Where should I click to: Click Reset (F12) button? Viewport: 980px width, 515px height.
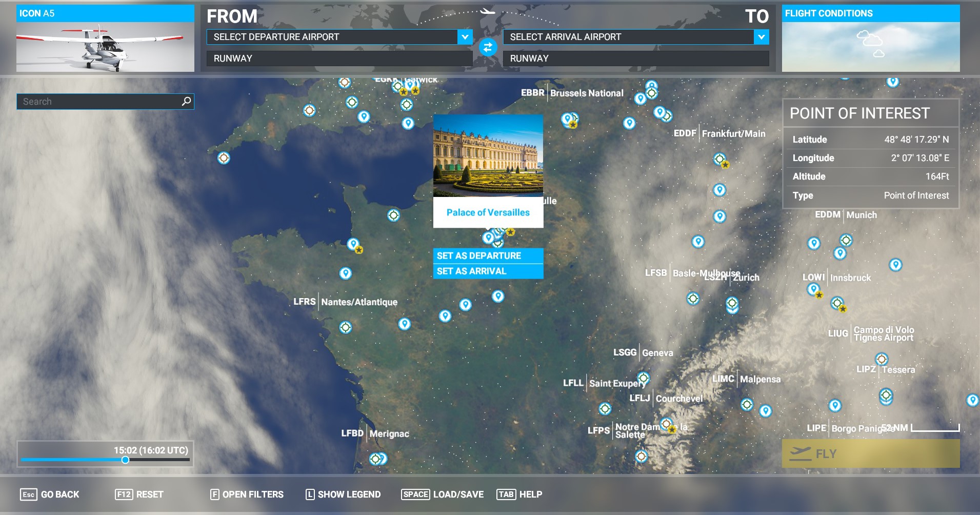139,494
